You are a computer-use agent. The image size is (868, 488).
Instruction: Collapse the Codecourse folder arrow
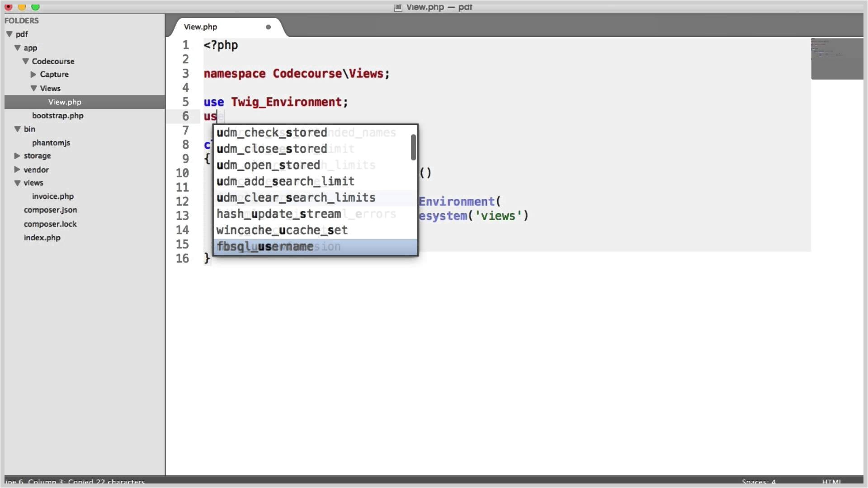[26, 61]
